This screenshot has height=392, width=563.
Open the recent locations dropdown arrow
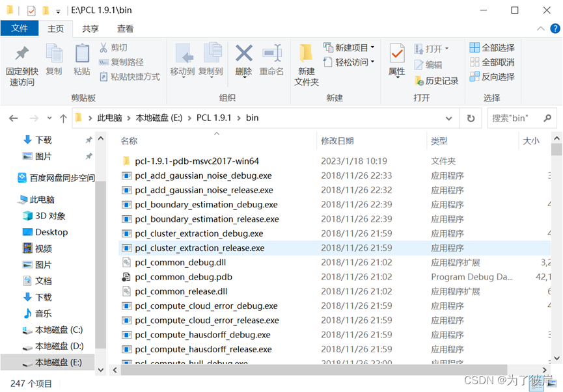tap(49, 118)
